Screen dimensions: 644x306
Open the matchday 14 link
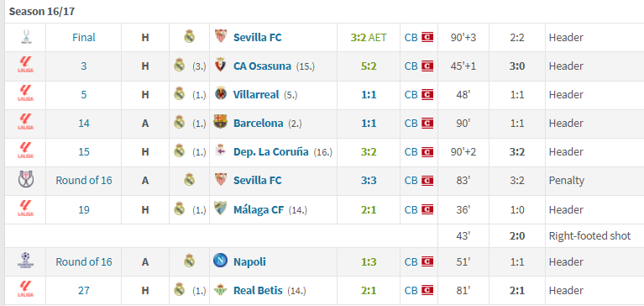tap(84, 124)
